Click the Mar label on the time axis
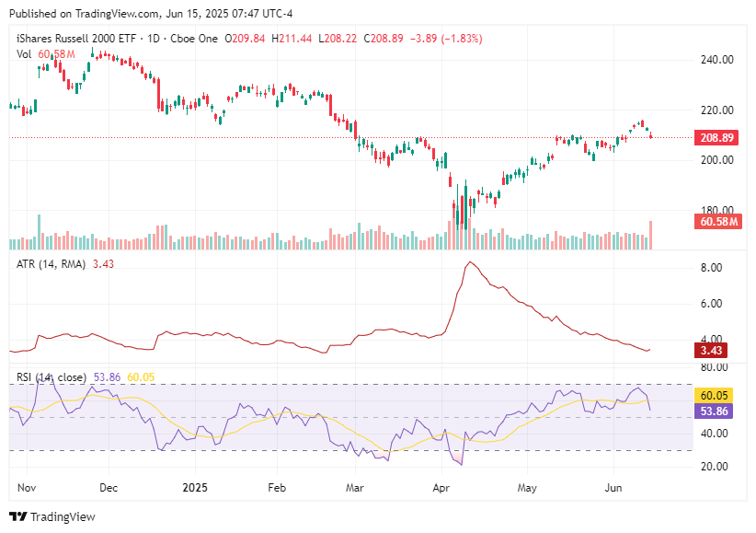 point(355,488)
